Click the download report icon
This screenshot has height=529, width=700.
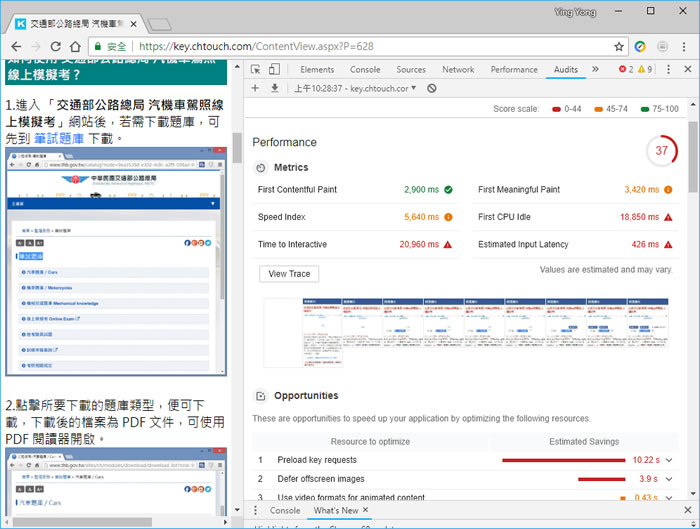click(x=274, y=88)
